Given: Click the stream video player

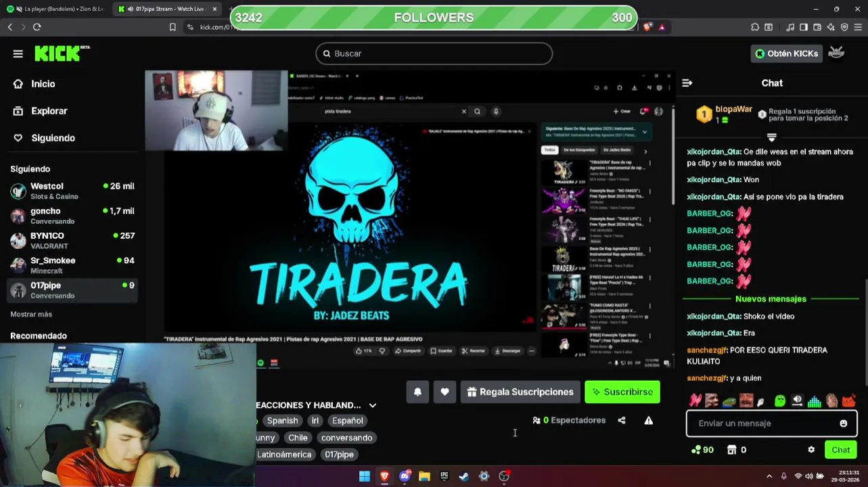Looking at the screenshot, I should pyautogui.click(x=410, y=220).
